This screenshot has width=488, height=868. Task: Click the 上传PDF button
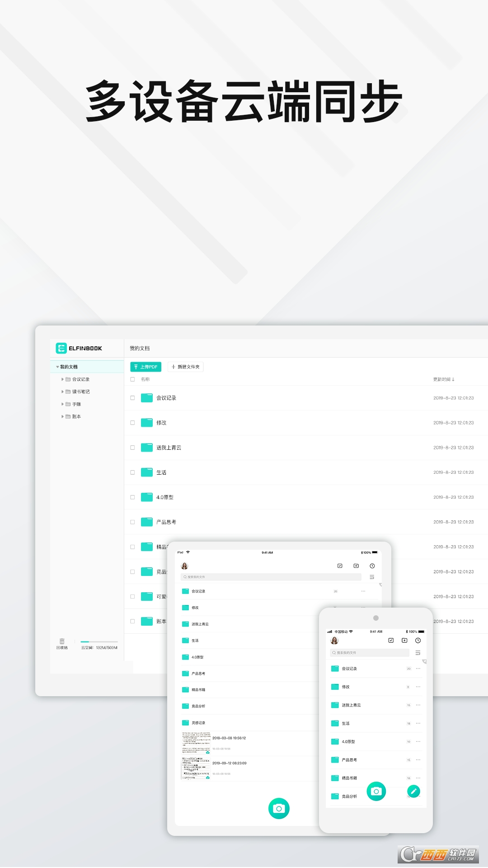(x=145, y=367)
